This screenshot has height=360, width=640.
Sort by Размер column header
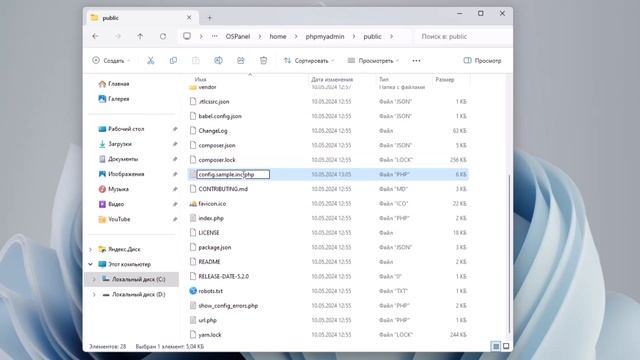point(445,80)
